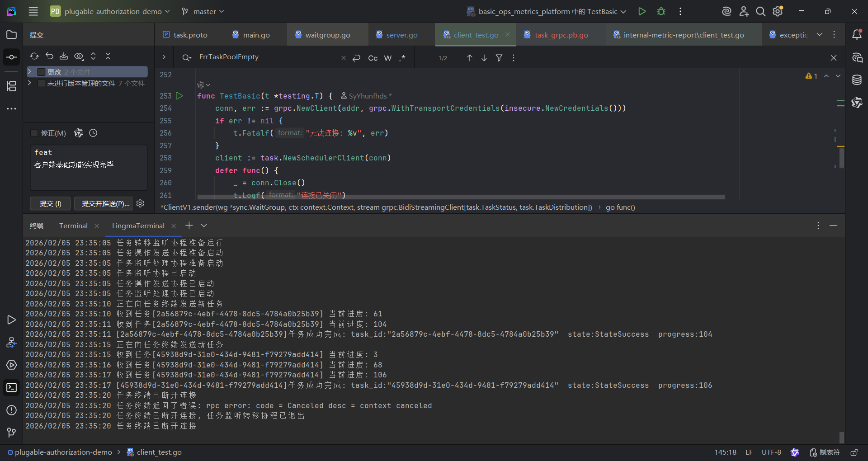
Task: Open the Git tool window in left sidebar
Action: [x=11, y=433]
